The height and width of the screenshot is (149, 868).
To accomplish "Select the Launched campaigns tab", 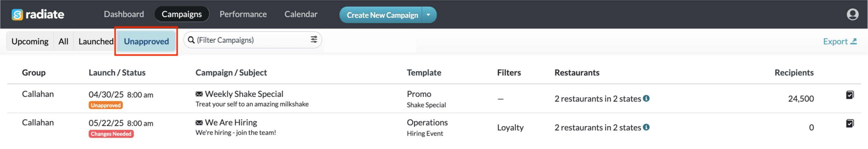I will 96,42.
